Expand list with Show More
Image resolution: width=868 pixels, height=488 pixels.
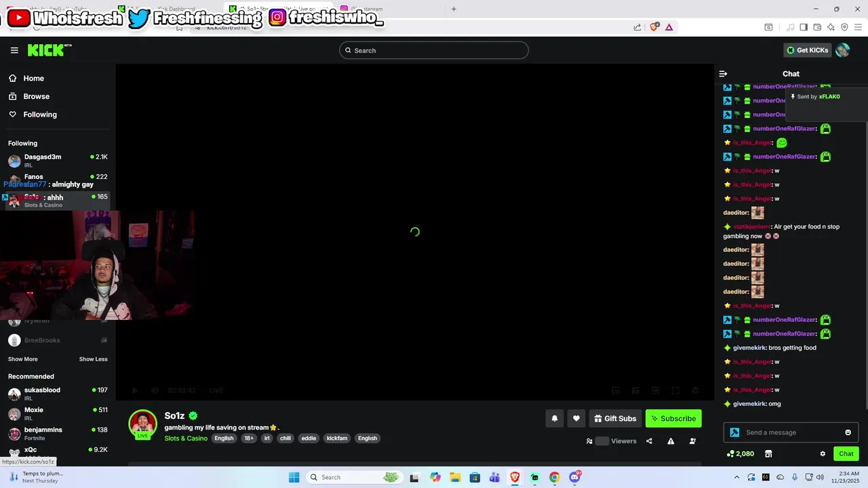coord(23,359)
